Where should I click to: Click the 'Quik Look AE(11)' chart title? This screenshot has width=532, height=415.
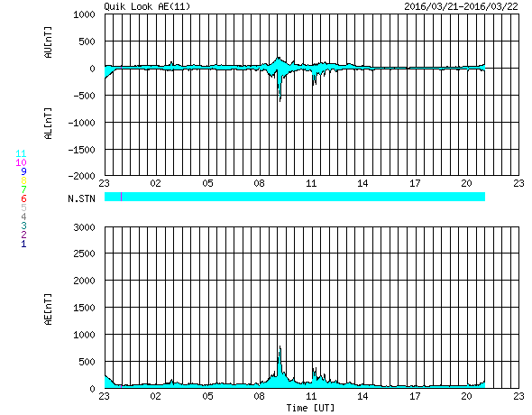click(147, 6)
